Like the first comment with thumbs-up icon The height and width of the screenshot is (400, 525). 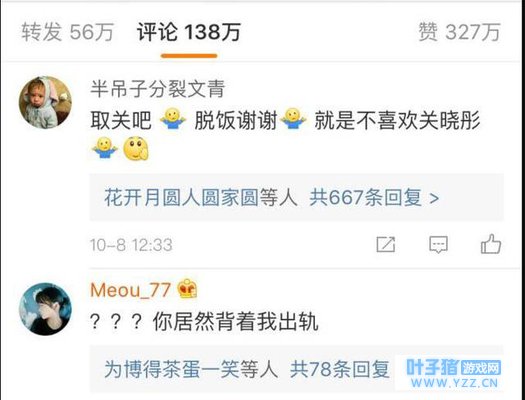tap(491, 244)
